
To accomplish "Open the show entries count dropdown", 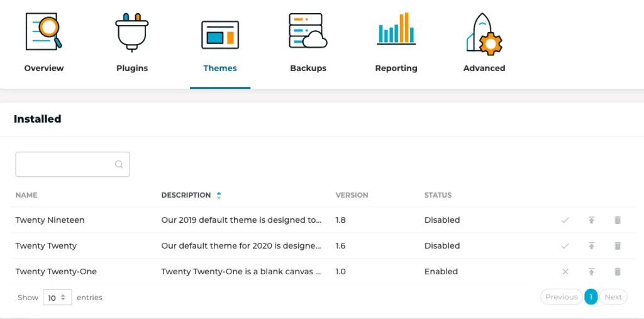I will [57, 297].
